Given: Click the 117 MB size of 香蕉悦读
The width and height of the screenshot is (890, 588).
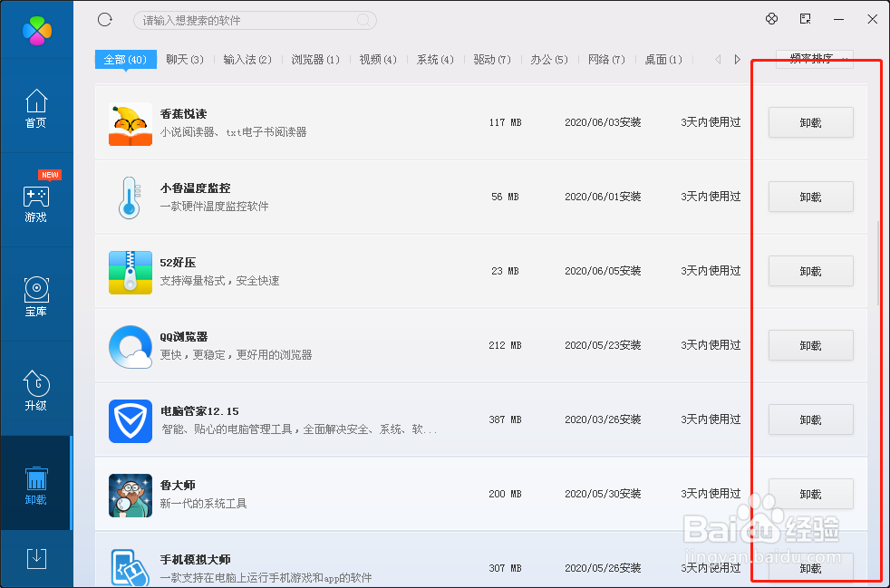Looking at the screenshot, I should click(x=505, y=122).
